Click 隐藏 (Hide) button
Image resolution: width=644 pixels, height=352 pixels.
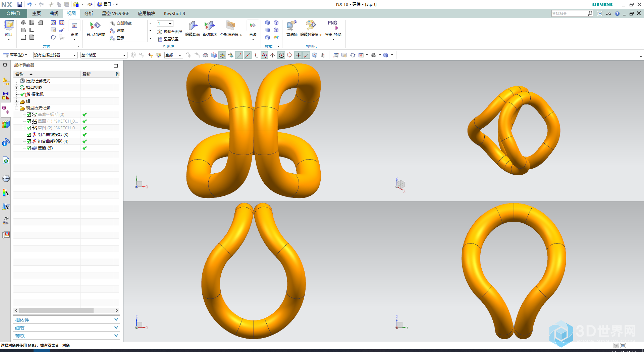(117, 31)
